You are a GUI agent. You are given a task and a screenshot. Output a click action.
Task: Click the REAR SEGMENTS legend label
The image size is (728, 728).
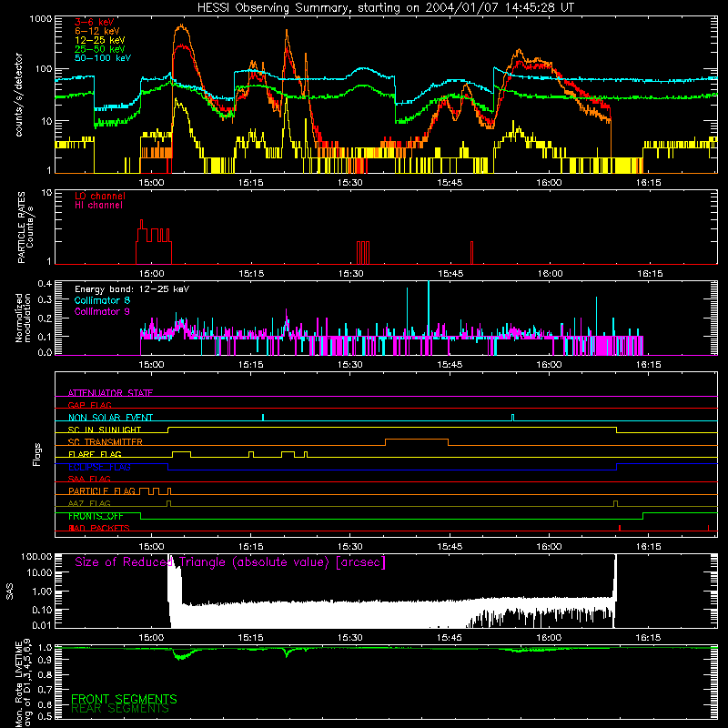pos(120,709)
